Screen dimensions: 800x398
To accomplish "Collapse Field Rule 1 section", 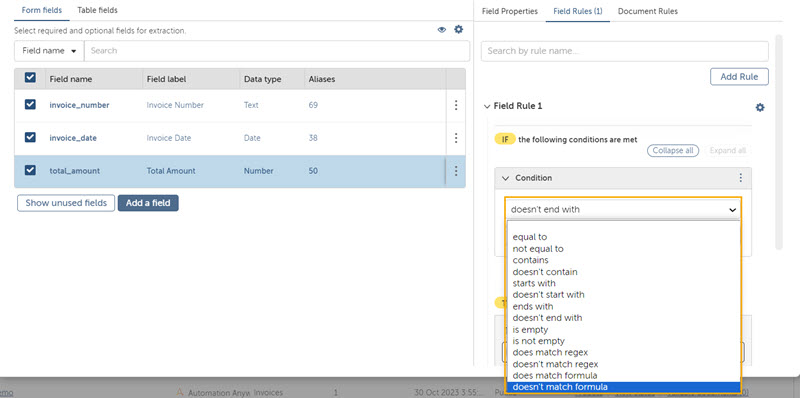I will click(486, 106).
